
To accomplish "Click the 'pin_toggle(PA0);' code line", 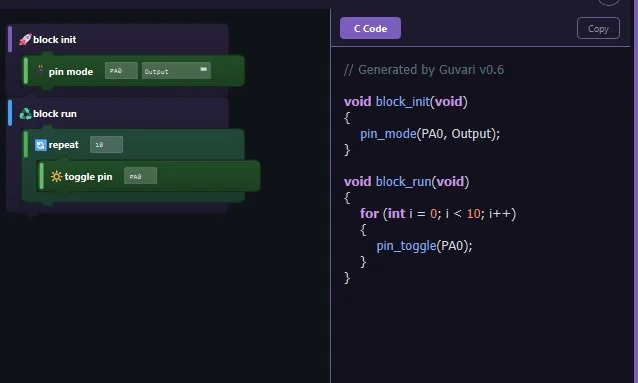I will pos(424,246).
